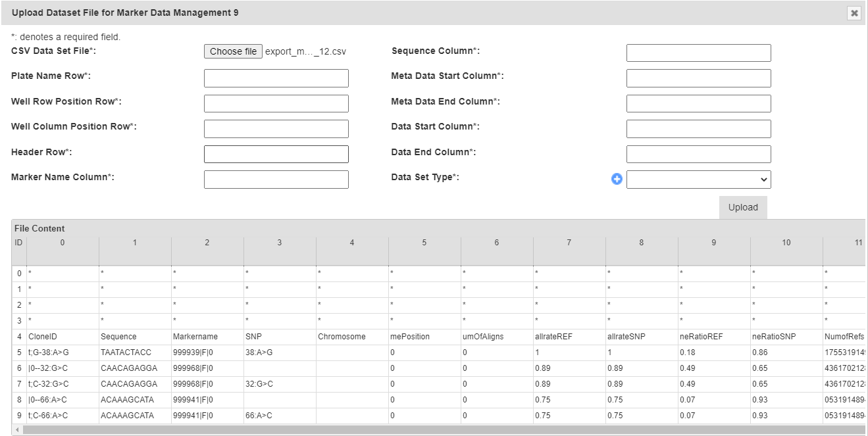Image resolution: width=868 pixels, height=436 pixels.
Task: Click into the Well Row Position Row field
Action: [x=276, y=103]
